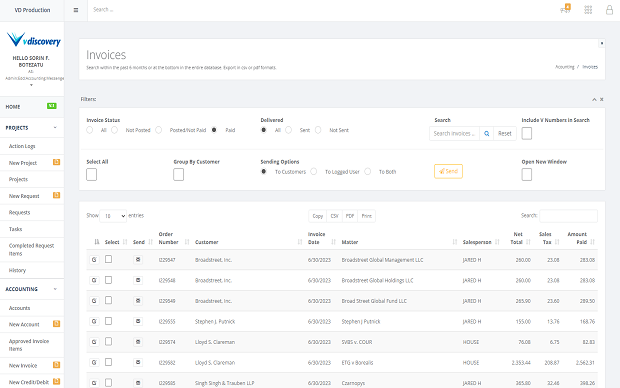Click the Print table button

[x=367, y=216]
